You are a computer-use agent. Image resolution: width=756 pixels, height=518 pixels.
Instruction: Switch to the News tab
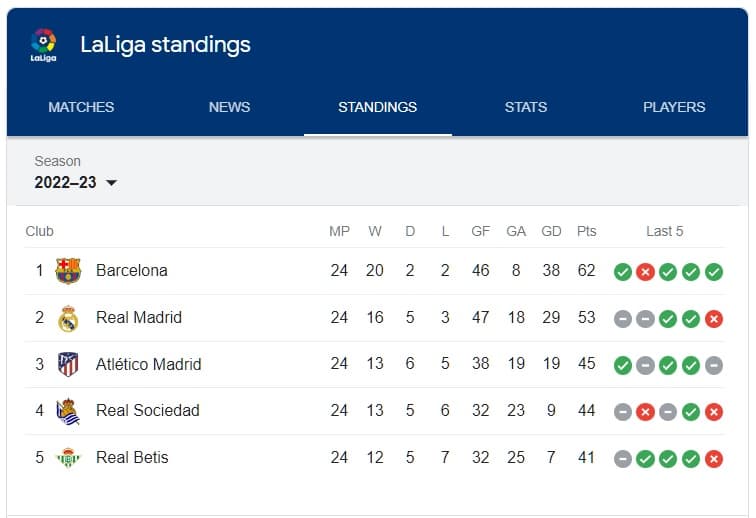point(230,107)
